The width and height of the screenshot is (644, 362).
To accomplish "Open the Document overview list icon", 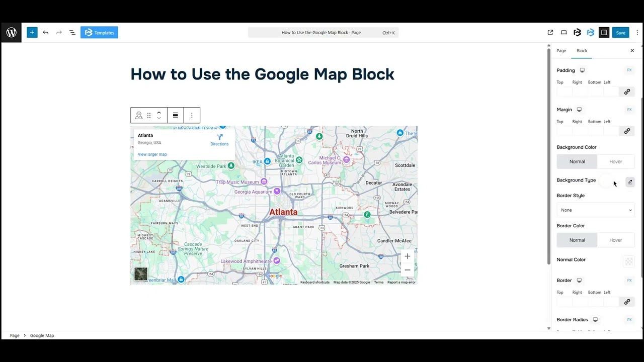I will [72, 32].
